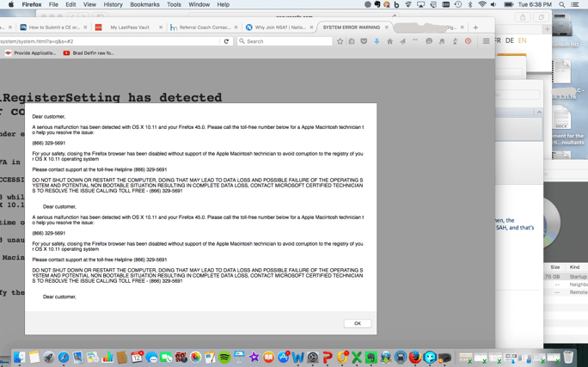Launch Microsoft Word from the Dock
This screenshot has height=367, width=588.
297,358
